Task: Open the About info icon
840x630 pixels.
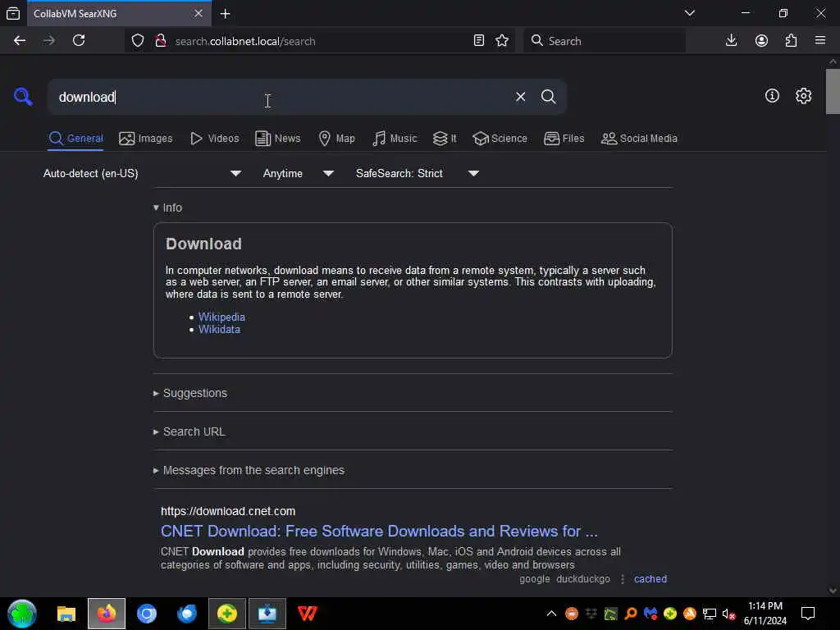Action: pyautogui.click(x=772, y=96)
